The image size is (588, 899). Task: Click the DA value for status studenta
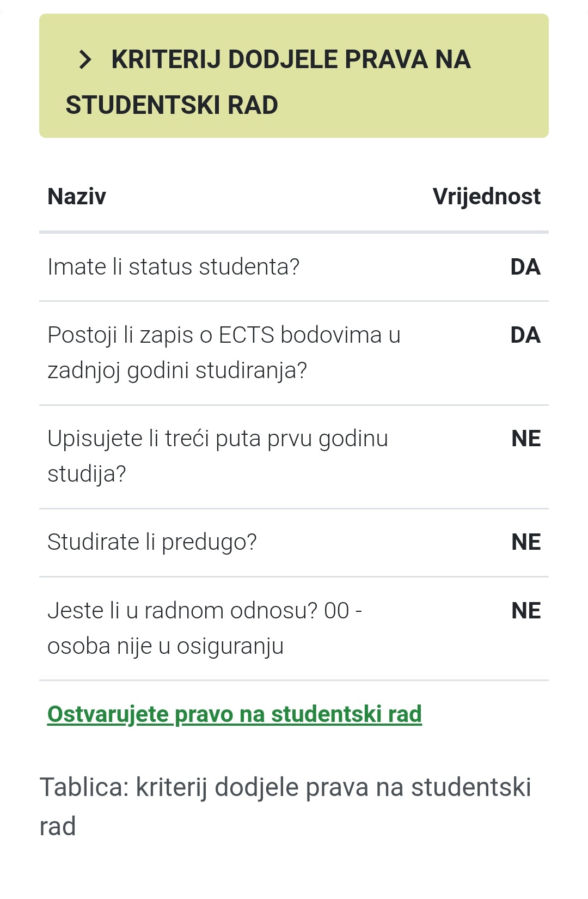(525, 267)
